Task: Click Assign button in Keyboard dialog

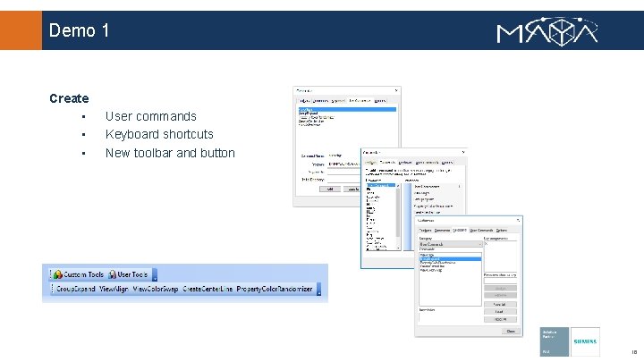Action: 500,288
